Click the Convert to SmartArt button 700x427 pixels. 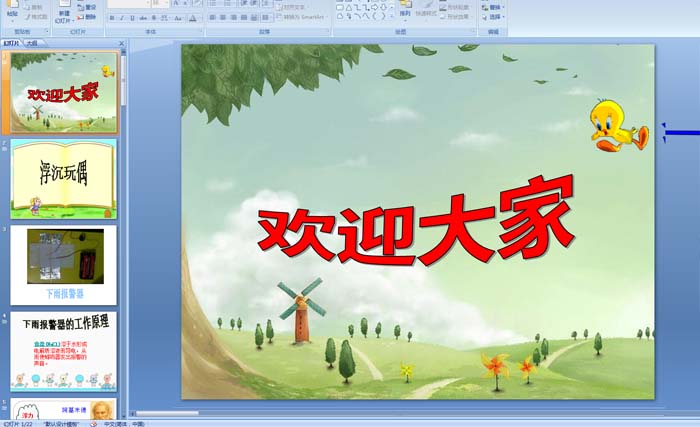click(x=301, y=17)
